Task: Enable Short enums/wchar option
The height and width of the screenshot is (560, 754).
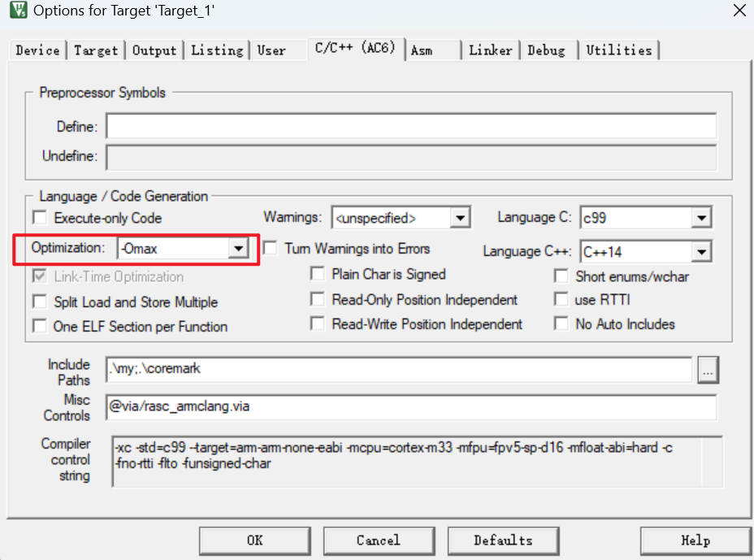Action: [x=561, y=276]
